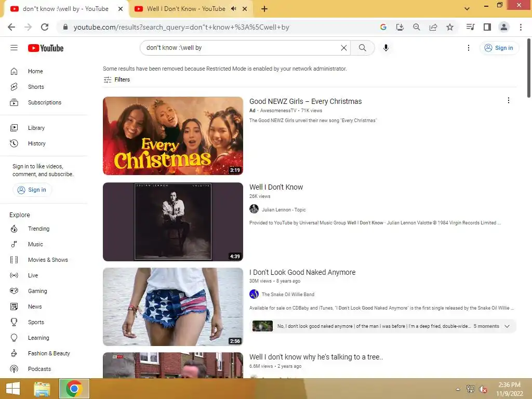The image size is (532, 399).
Task: Switch to the Well I Don't Know tab
Action: [x=186, y=9]
